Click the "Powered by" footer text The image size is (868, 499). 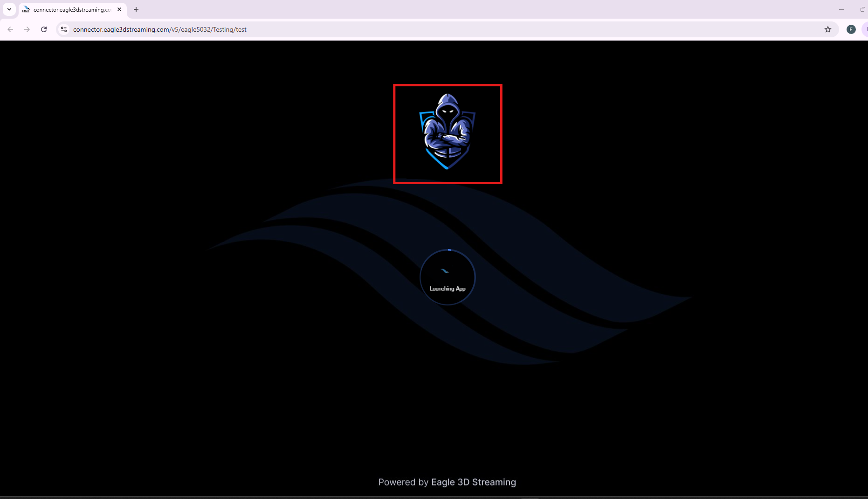point(403,482)
